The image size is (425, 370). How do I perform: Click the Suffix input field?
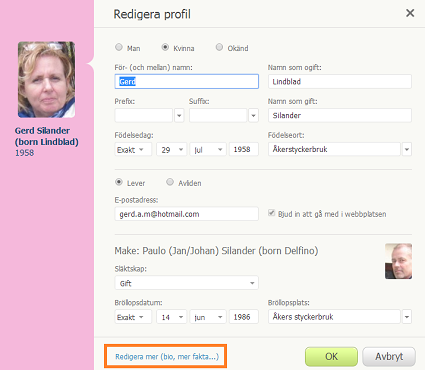click(x=218, y=115)
